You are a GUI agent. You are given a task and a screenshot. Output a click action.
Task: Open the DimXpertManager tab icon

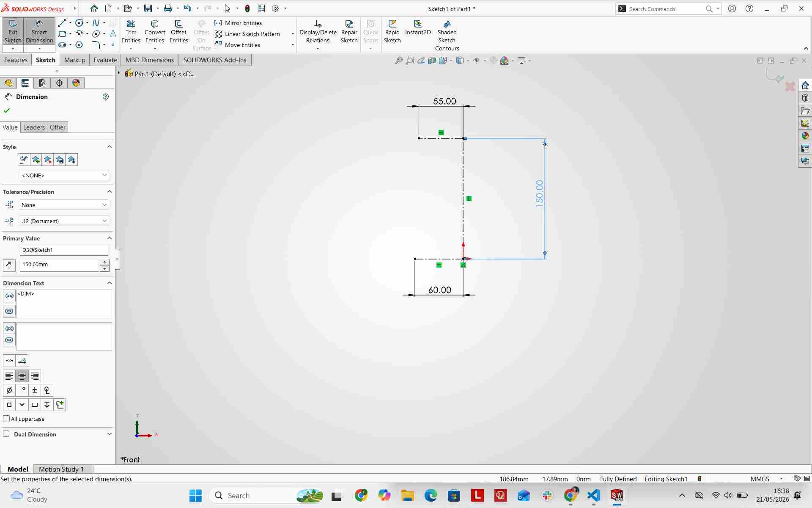[x=59, y=83]
